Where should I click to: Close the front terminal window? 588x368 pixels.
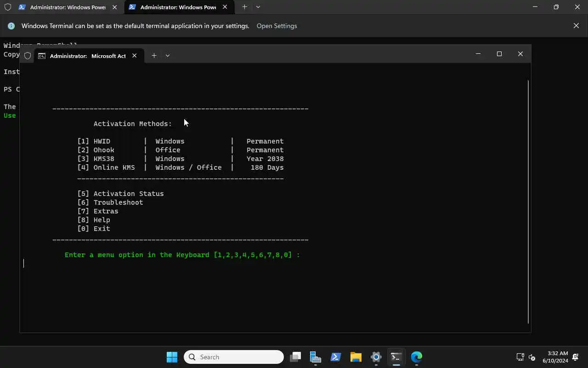[x=520, y=54]
